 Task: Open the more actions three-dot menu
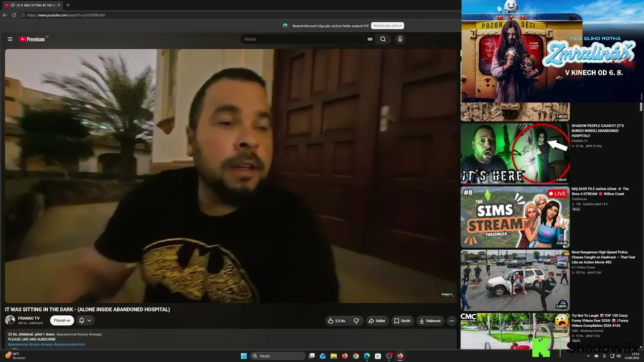[451, 321]
